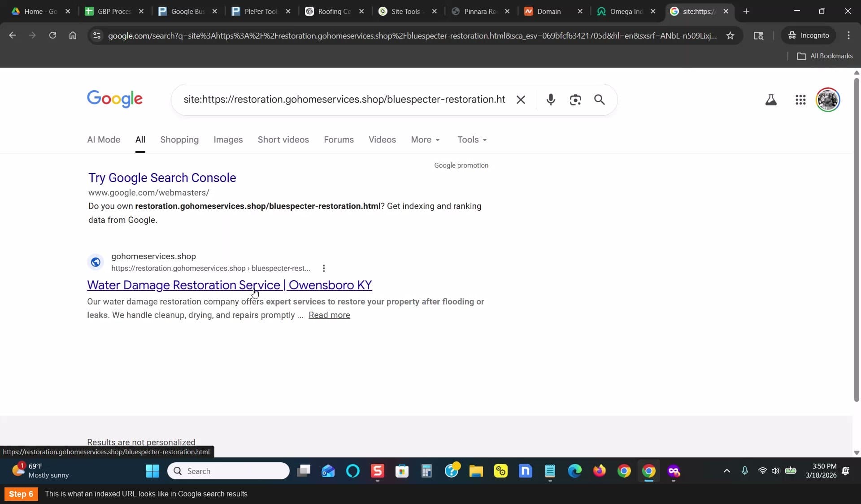861x504 pixels.
Task: Launch File Explorer from taskbar
Action: [476, 471]
